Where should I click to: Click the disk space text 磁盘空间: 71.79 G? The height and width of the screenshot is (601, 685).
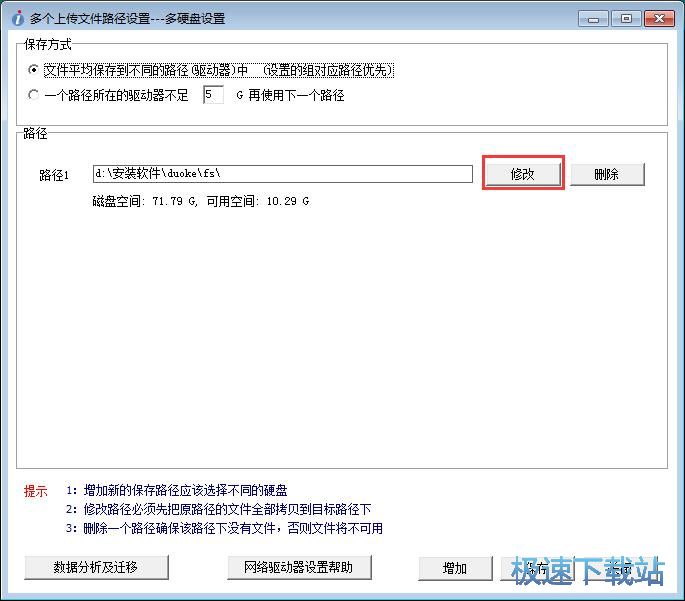pyautogui.click(x=145, y=201)
